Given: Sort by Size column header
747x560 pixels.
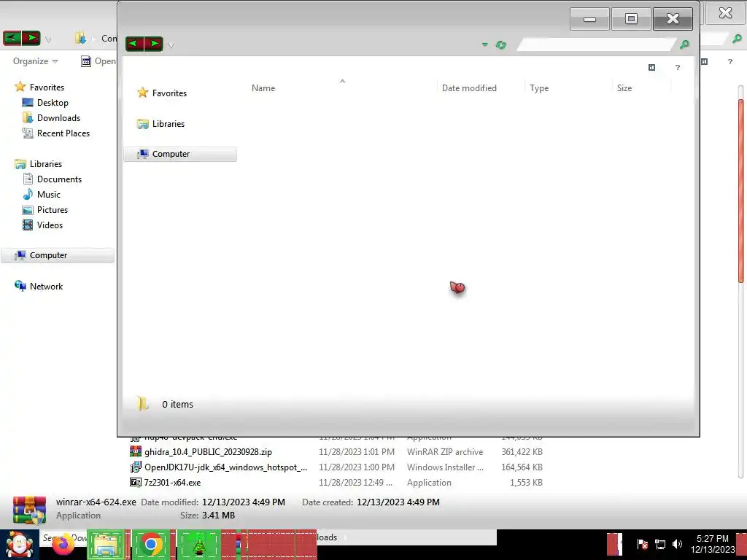Looking at the screenshot, I should [624, 88].
